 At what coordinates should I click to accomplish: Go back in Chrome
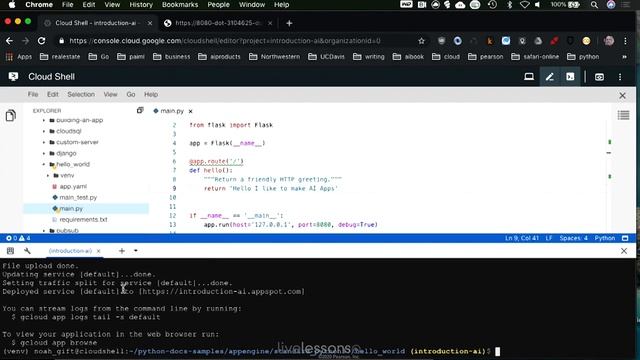9,40
